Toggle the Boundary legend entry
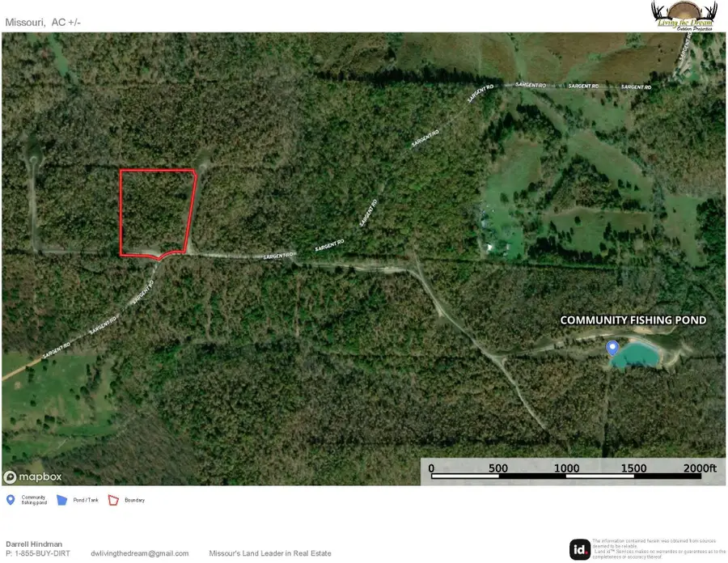The image size is (728, 563). [129, 500]
